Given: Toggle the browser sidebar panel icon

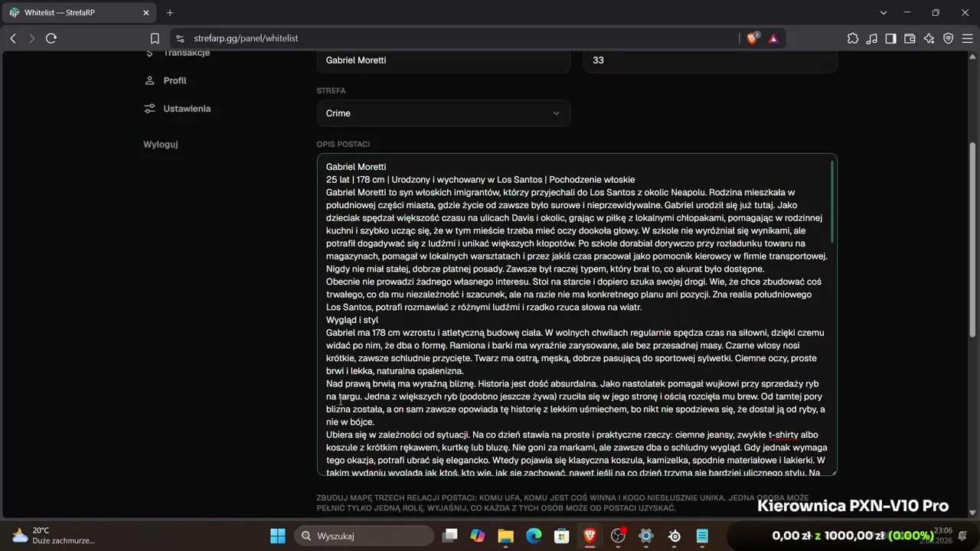Looking at the screenshot, I should (x=890, y=38).
